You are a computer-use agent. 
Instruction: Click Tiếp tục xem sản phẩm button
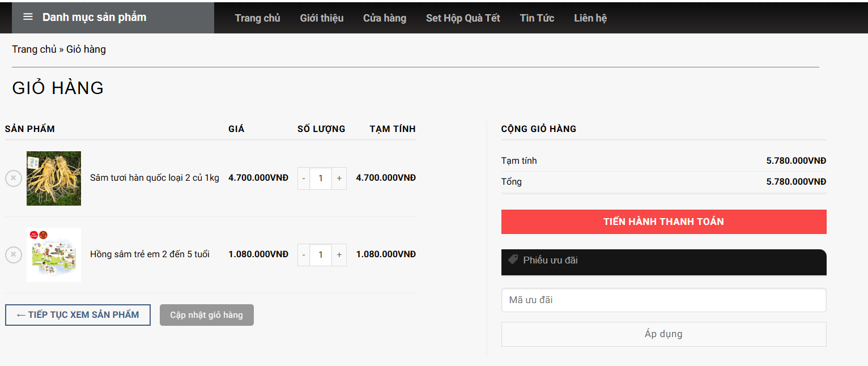(78, 315)
